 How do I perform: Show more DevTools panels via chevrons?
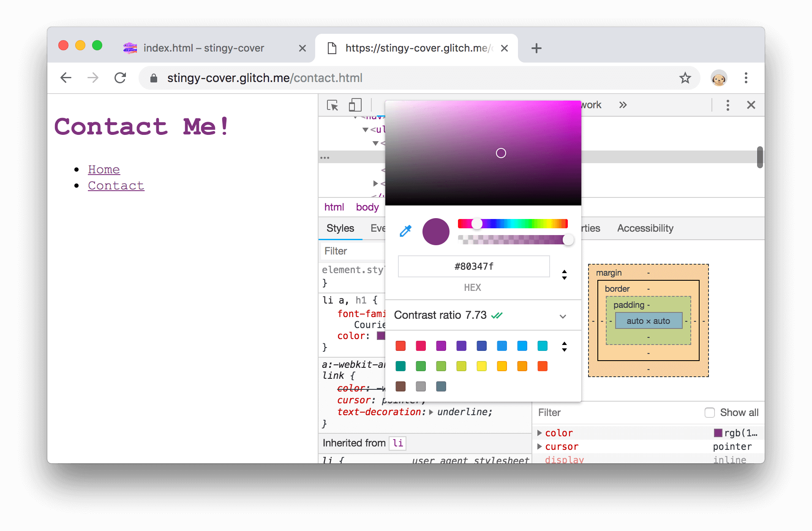tap(623, 105)
